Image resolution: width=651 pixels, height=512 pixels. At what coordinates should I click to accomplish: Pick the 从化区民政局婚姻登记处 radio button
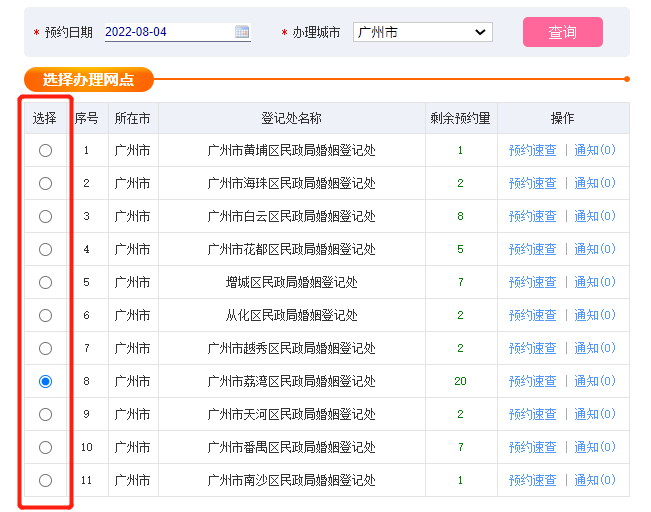click(x=45, y=315)
